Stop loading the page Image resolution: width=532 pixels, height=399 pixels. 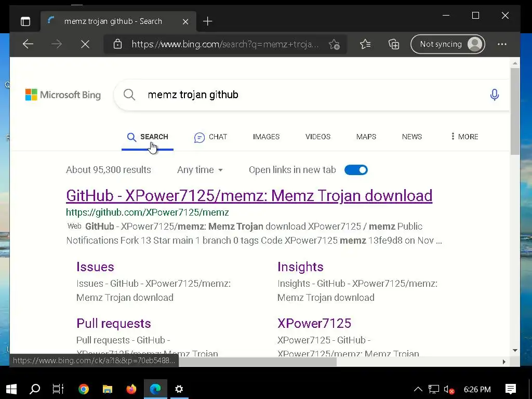tap(85, 44)
